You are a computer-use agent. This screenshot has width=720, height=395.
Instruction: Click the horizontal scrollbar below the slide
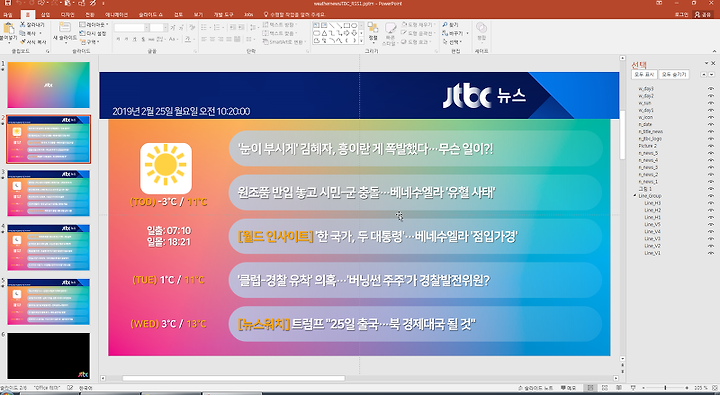(x=233, y=378)
